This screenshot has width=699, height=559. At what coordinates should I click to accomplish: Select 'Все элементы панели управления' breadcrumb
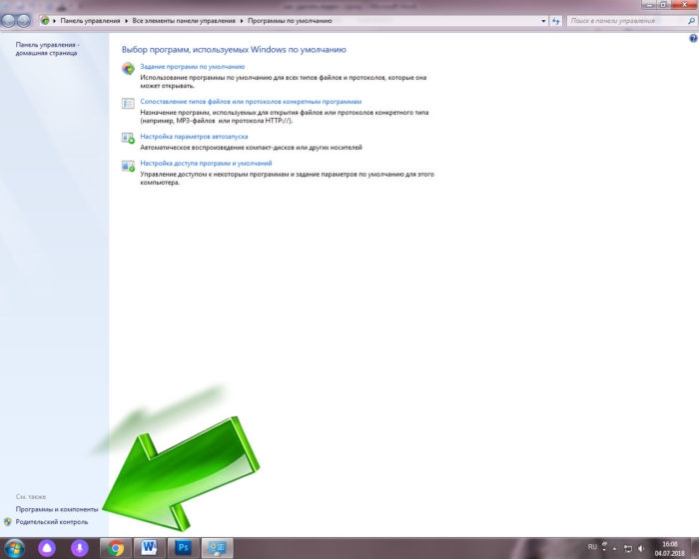184,21
